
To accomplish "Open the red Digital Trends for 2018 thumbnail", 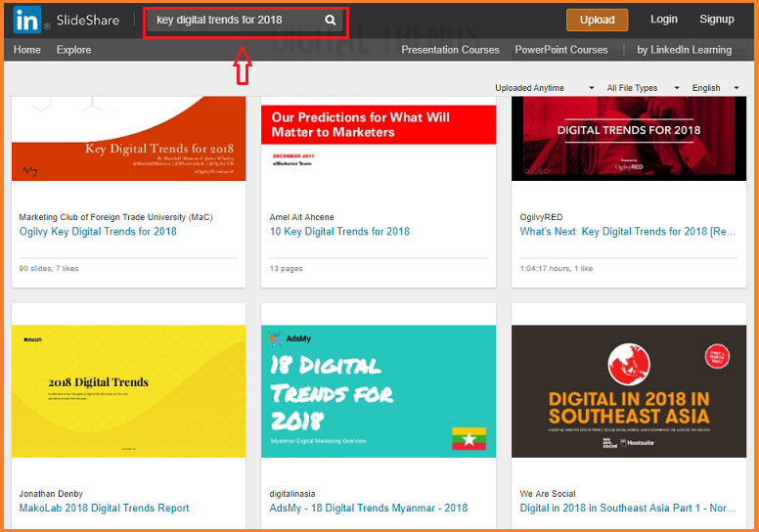I will 629,139.
